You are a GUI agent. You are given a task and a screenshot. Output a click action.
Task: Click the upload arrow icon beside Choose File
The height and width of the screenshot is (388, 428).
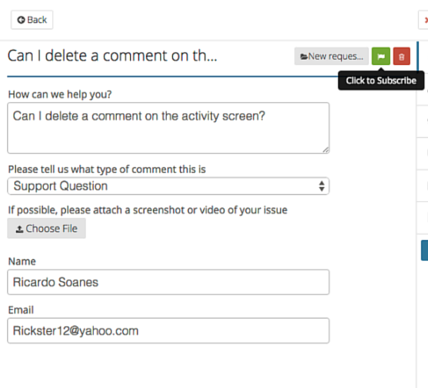[x=20, y=229]
